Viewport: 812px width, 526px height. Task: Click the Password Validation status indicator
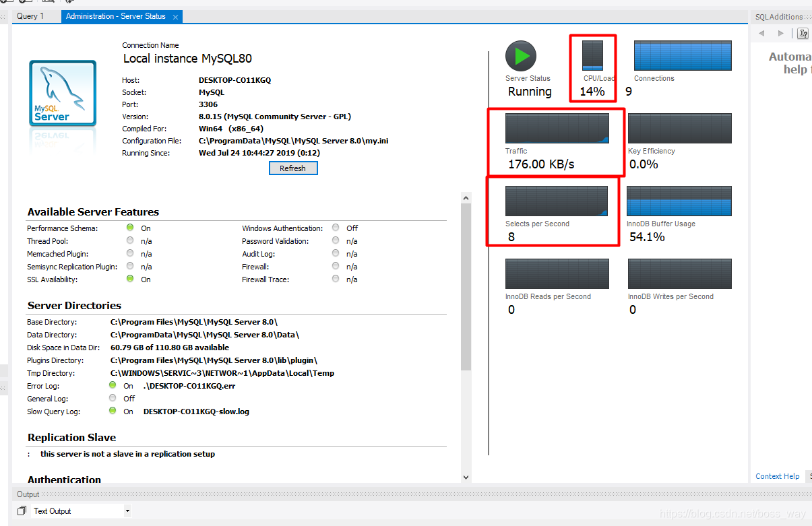[336, 241]
